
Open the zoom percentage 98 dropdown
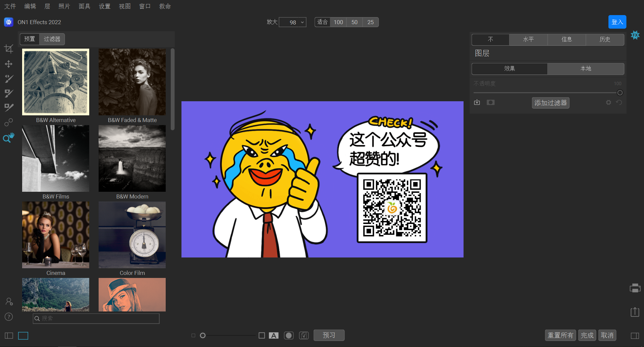point(292,22)
